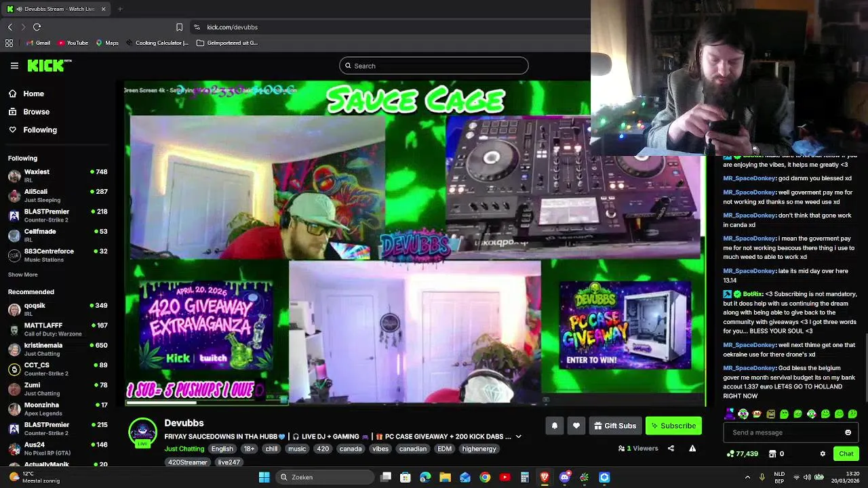Open File Explorer from taskbar

tap(445, 477)
